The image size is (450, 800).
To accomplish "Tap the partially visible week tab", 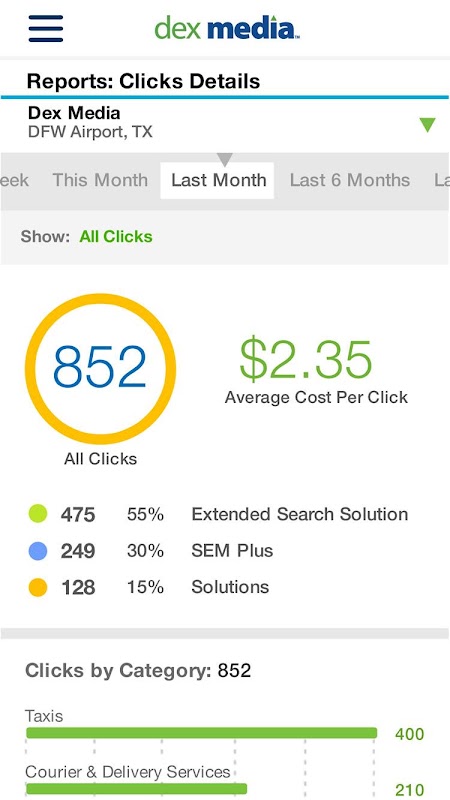I will (14, 180).
